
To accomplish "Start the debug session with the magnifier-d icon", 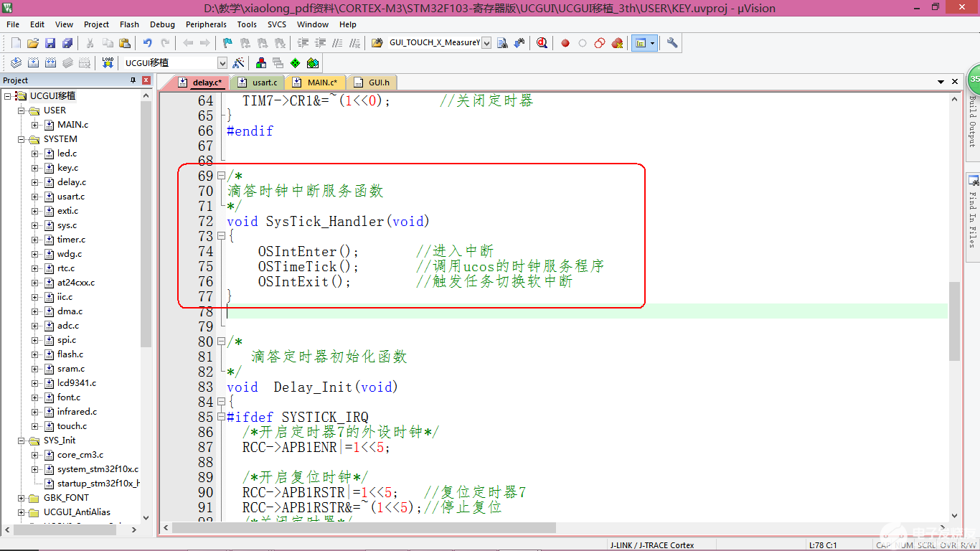I will click(x=542, y=43).
